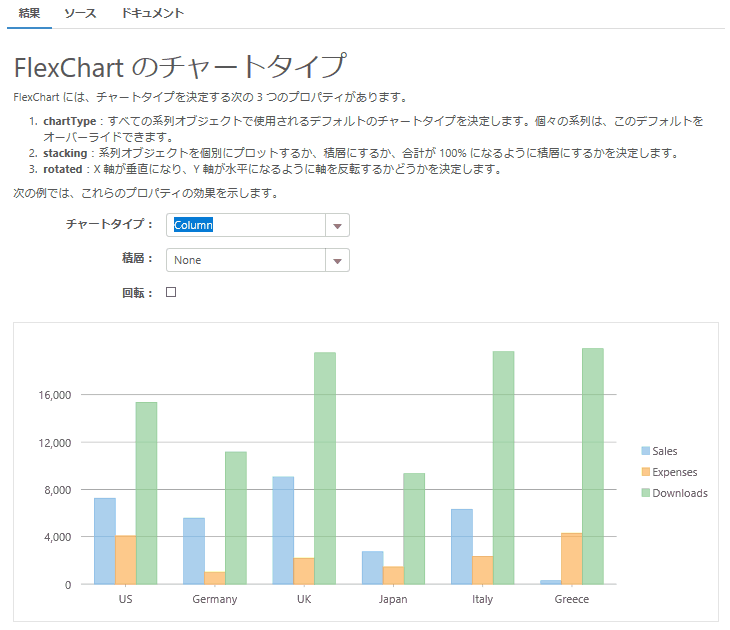Toggle the Sales legend swatch
This screenshot has width=730, height=630.
645,451
